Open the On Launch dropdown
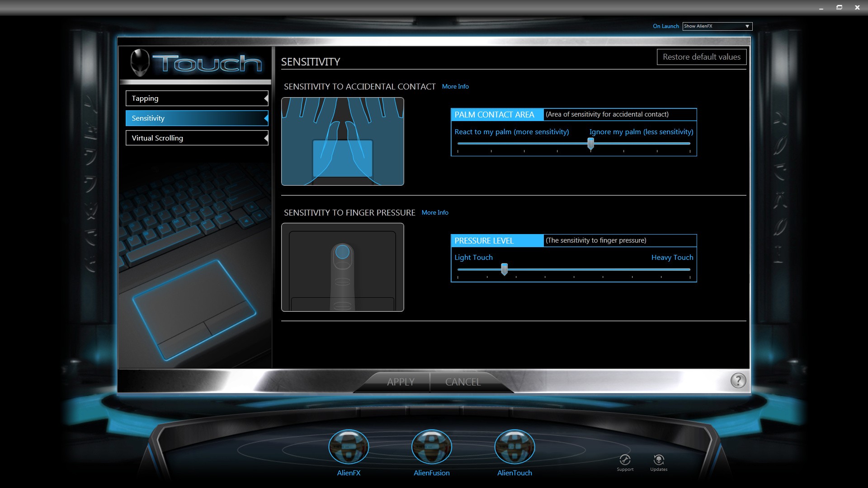The height and width of the screenshot is (488, 868). tap(717, 26)
